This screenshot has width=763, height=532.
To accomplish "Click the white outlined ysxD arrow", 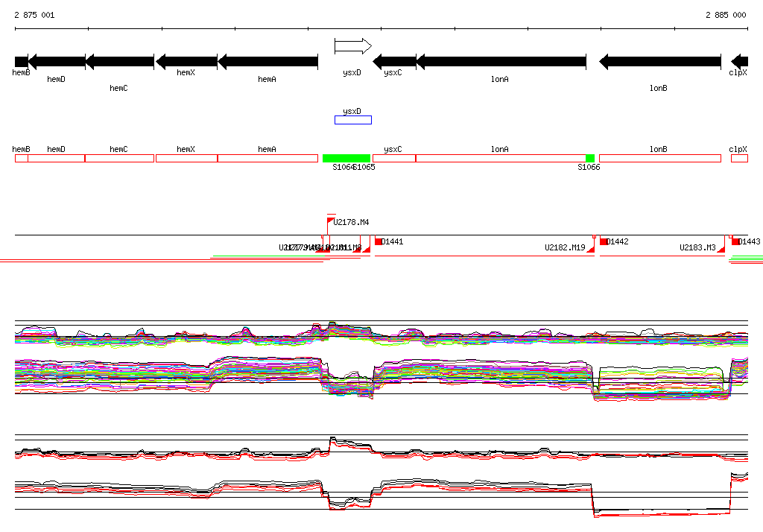I will click(353, 46).
